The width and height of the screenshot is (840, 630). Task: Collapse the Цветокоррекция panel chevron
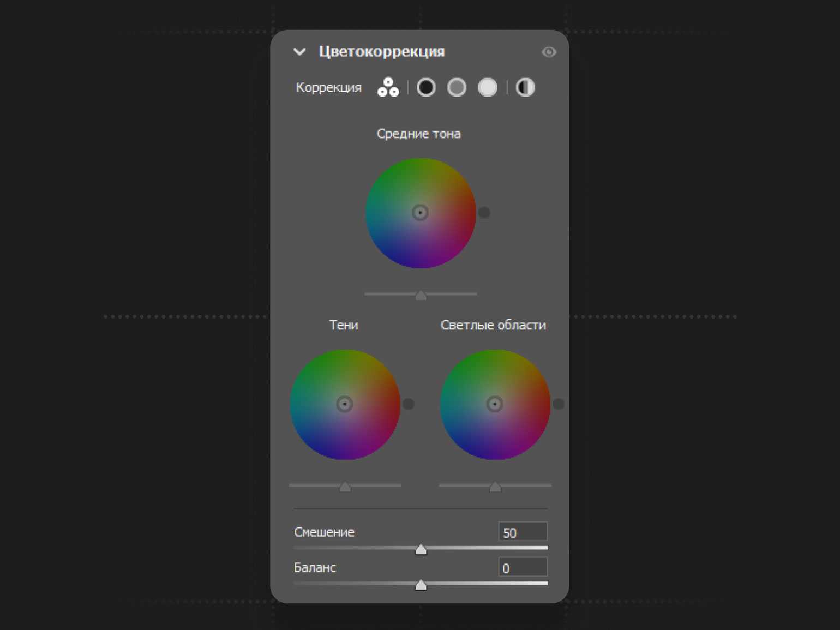pos(299,52)
